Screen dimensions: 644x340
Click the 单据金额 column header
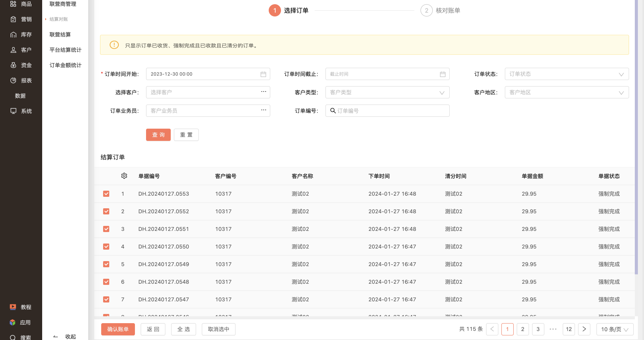coord(532,176)
